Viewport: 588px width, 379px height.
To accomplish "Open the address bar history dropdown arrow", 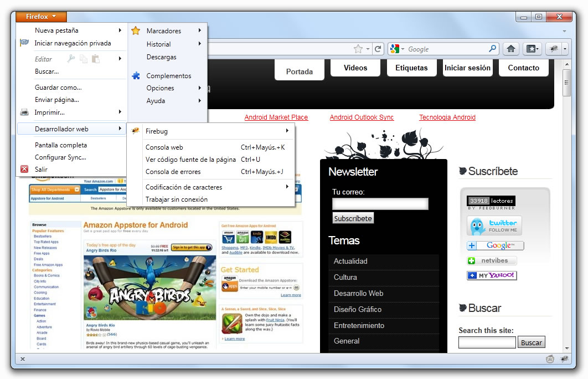I will pos(368,49).
